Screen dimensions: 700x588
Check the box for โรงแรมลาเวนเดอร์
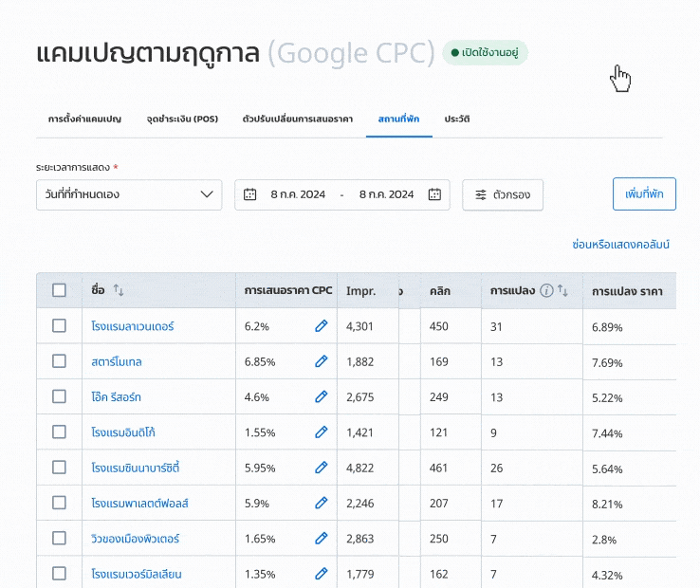click(59, 326)
